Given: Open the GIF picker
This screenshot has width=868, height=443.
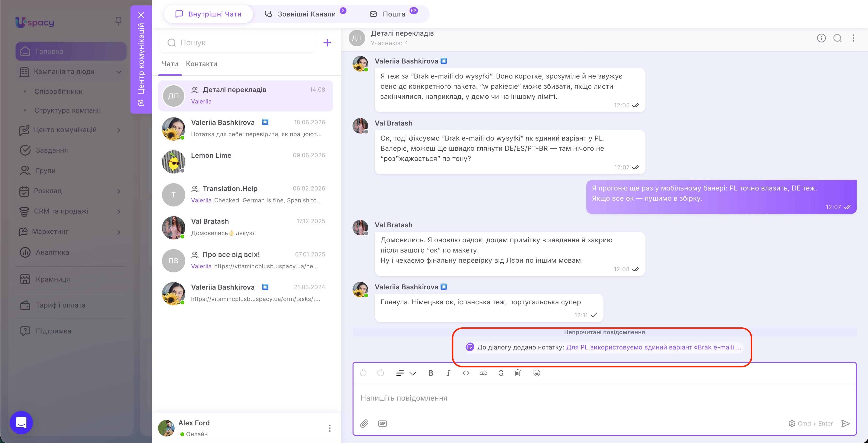Looking at the screenshot, I should coord(382,423).
